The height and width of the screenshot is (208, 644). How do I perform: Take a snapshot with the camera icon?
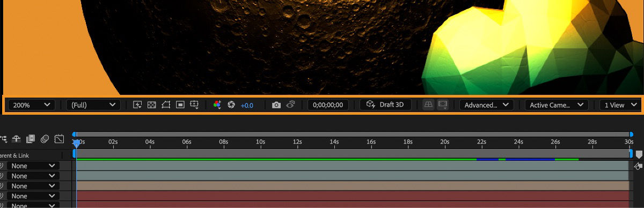(276, 105)
